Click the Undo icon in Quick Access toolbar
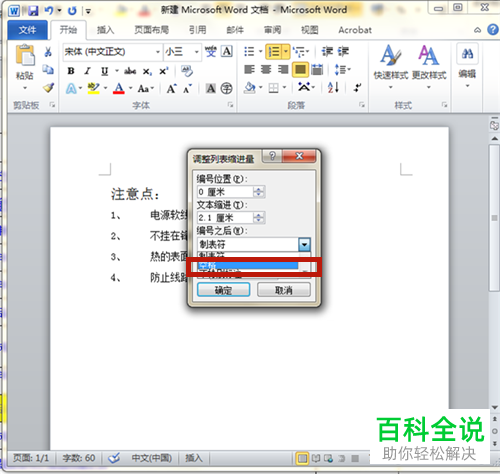 point(49,11)
